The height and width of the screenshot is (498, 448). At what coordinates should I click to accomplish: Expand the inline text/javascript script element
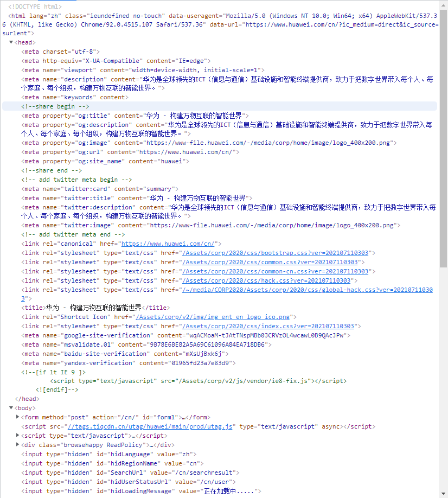pyautogui.click(x=18, y=436)
